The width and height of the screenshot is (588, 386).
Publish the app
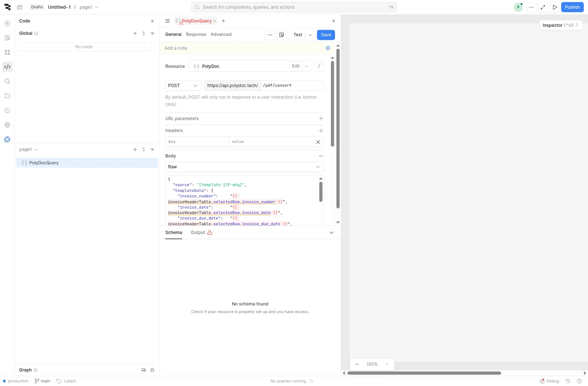pyautogui.click(x=572, y=7)
